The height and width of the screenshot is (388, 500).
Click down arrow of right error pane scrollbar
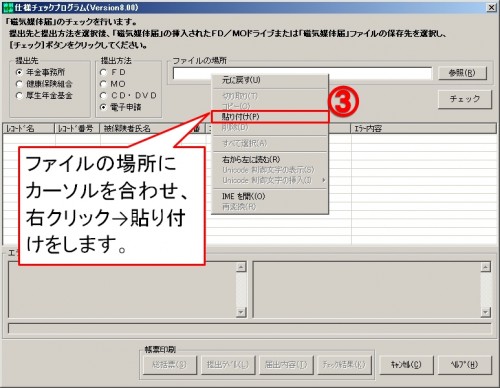[x=486, y=312]
